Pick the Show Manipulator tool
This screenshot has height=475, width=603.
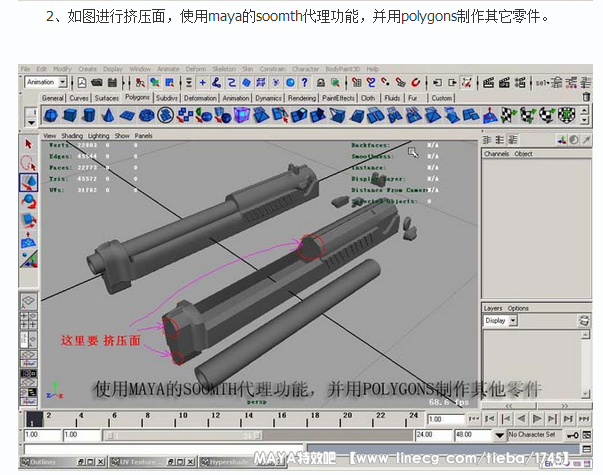pos(28,259)
